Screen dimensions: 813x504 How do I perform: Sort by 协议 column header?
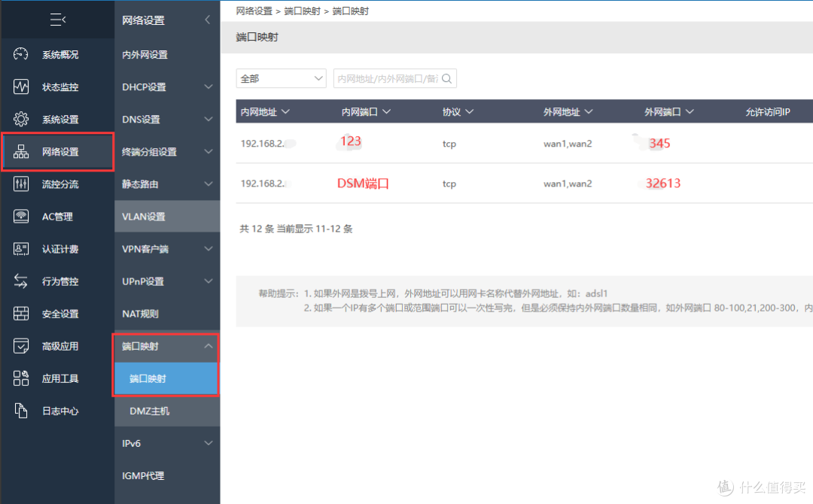pyautogui.click(x=458, y=112)
